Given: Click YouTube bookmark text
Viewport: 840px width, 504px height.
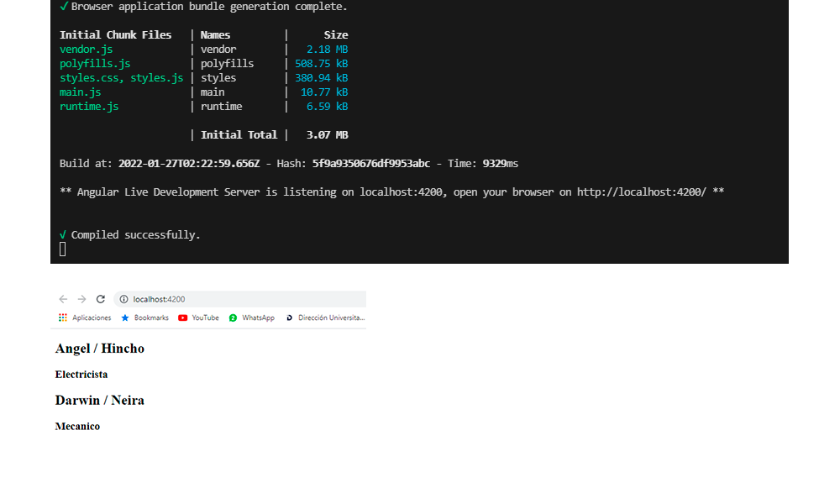Looking at the screenshot, I should 205,318.
